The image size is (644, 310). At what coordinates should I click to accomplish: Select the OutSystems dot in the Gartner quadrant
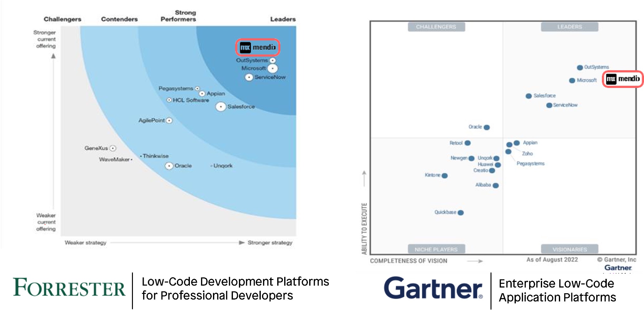point(580,68)
